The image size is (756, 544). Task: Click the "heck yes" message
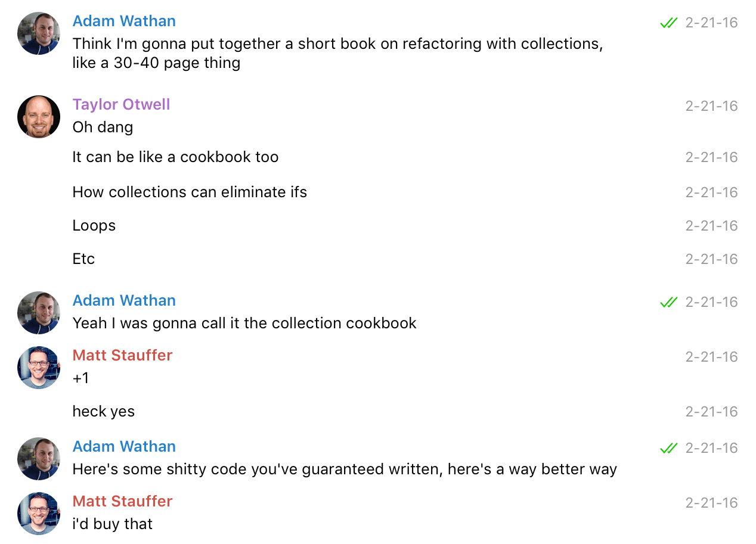pyautogui.click(x=104, y=412)
